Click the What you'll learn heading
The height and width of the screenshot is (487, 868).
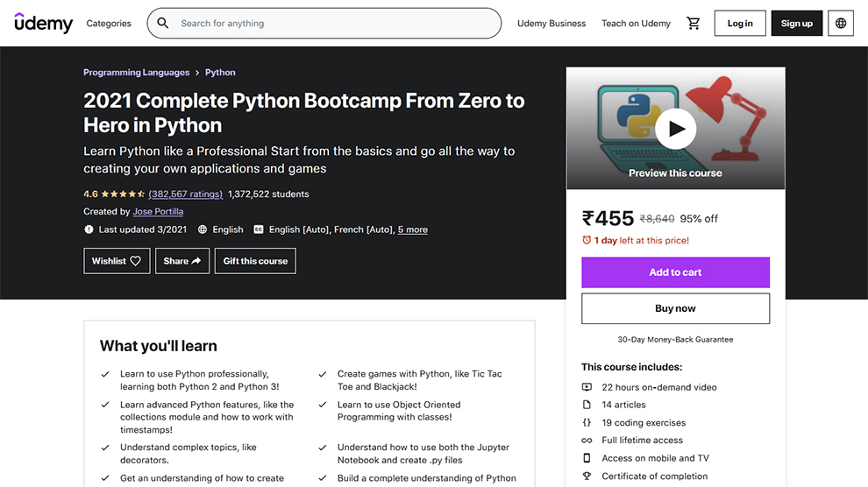(x=159, y=346)
